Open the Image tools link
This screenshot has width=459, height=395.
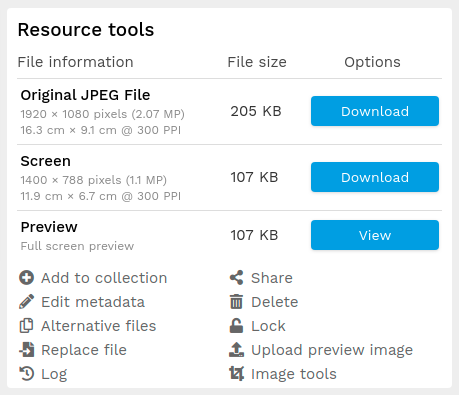[294, 374]
